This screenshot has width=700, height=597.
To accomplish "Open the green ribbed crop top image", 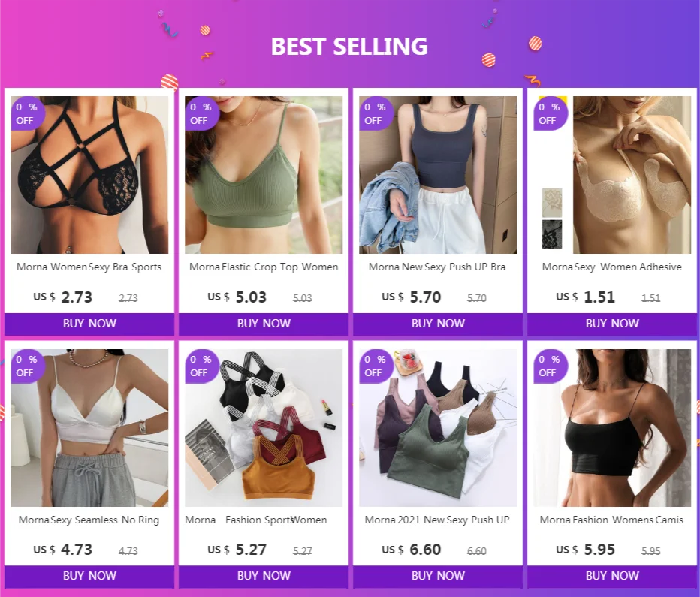I will coord(264,175).
